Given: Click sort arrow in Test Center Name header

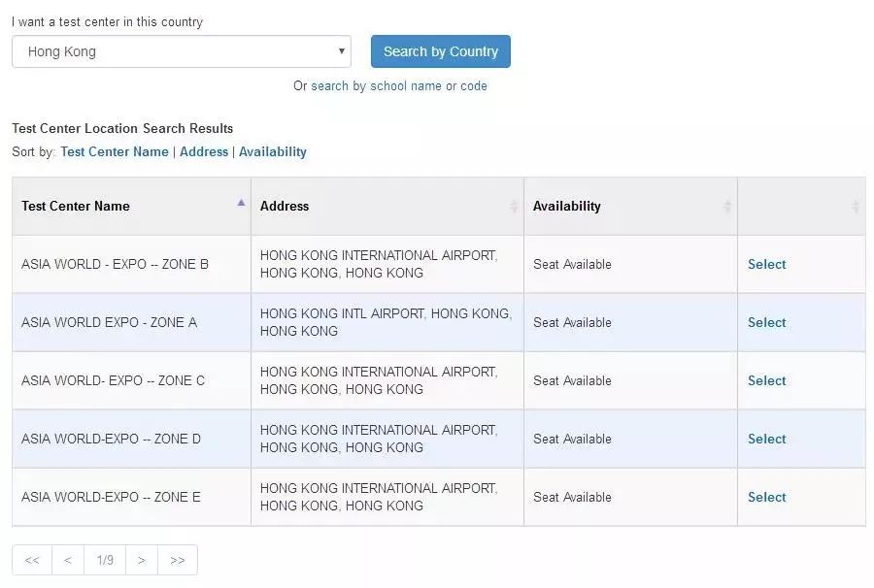Looking at the screenshot, I should tap(241, 204).
